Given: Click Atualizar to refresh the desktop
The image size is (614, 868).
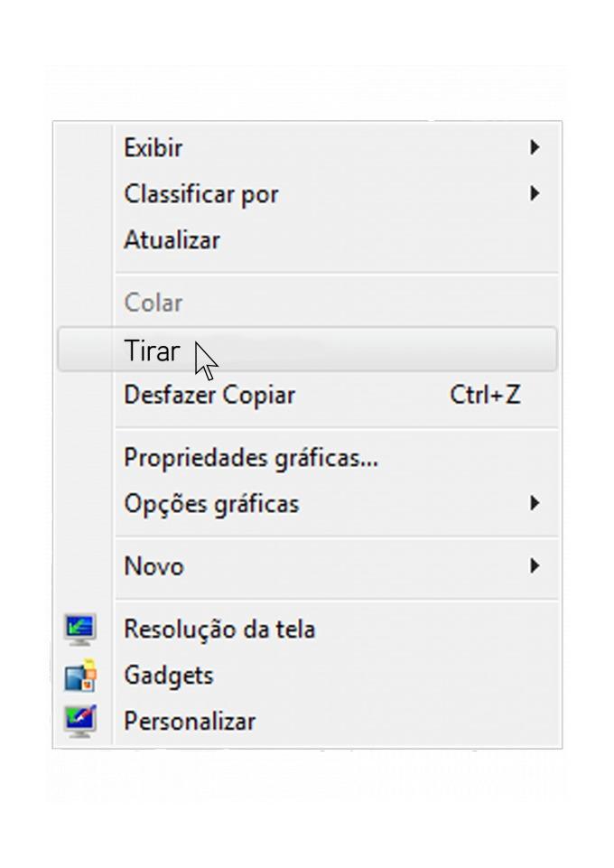Looking at the screenshot, I should pyautogui.click(x=172, y=240).
